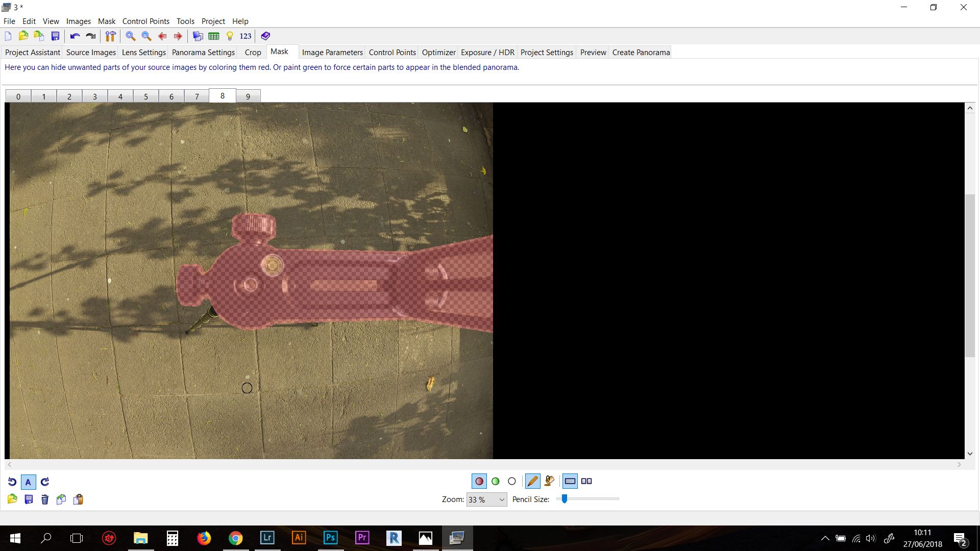Image resolution: width=980 pixels, height=551 pixels.
Task: Select image tab 5
Action: [x=146, y=96]
